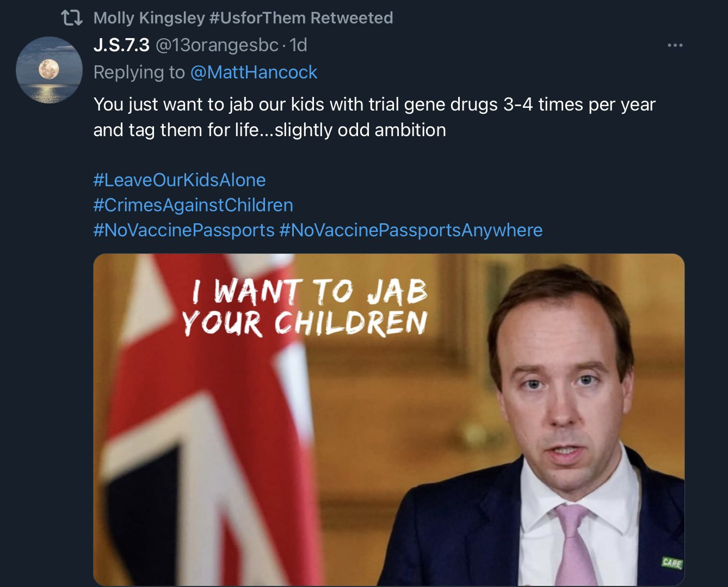The height and width of the screenshot is (587, 728).
Task: Click the green CARE badge in image
Action: 672,562
